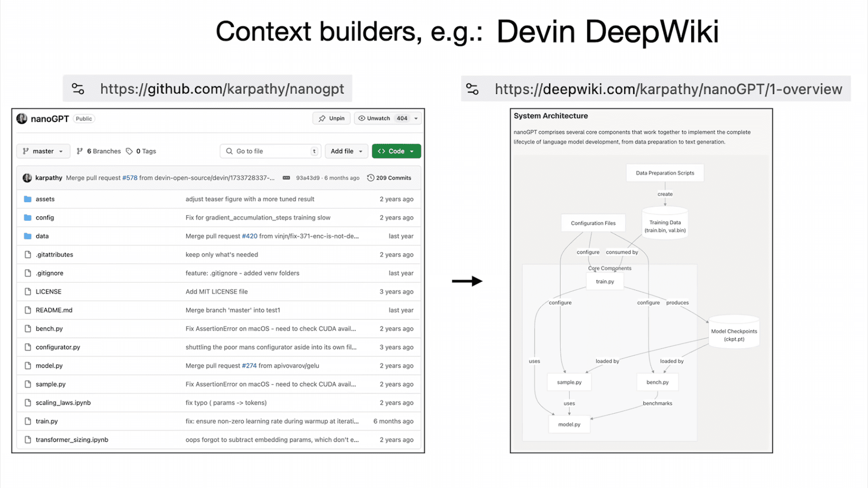Open the assets folder
The image size is (868, 488).
tap(45, 199)
